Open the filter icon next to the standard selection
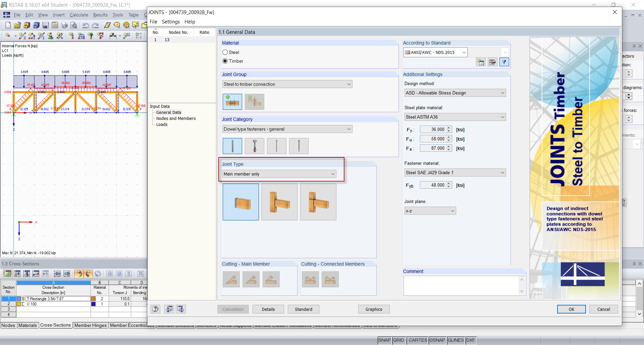The height and width of the screenshot is (345, 644). [x=504, y=62]
